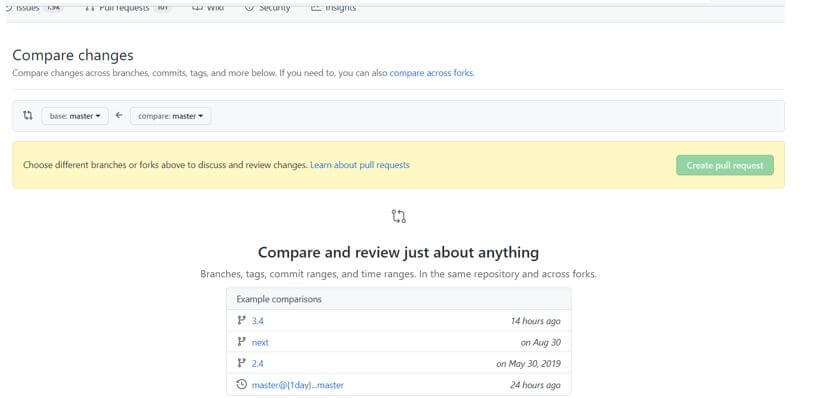The width and height of the screenshot is (822, 398).
Task: Switch to the Pull requests tab
Action: coord(127,8)
